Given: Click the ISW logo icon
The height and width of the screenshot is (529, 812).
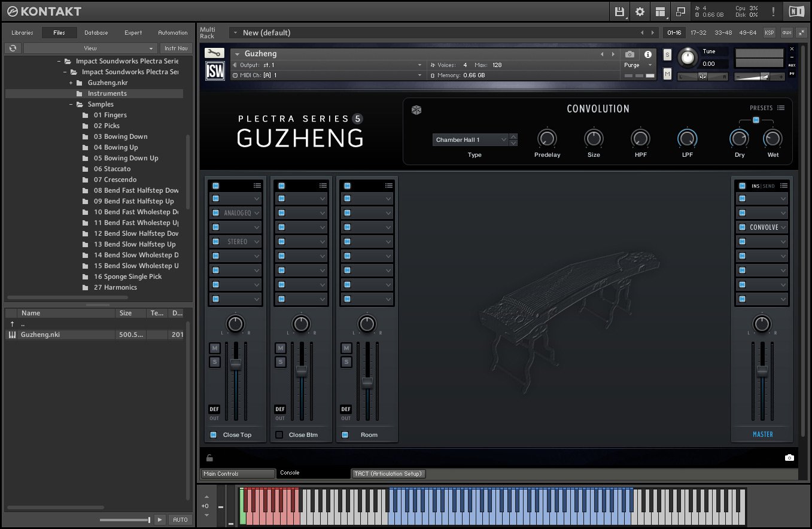Looking at the screenshot, I should coord(215,71).
